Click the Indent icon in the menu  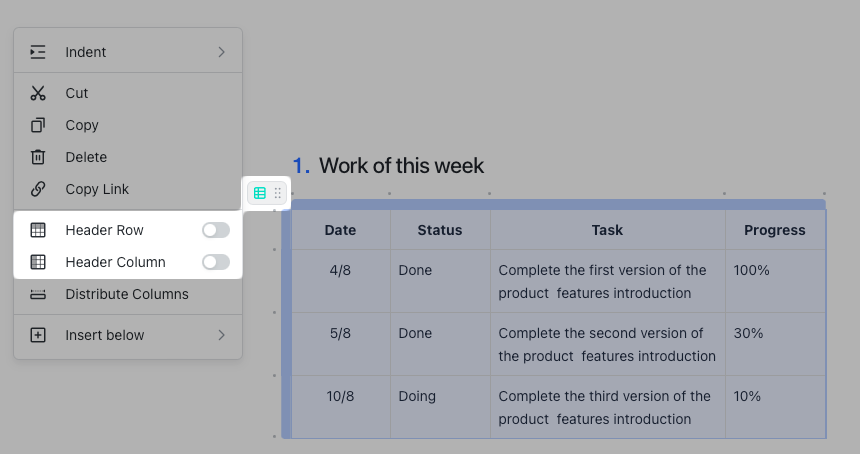click(38, 52)
